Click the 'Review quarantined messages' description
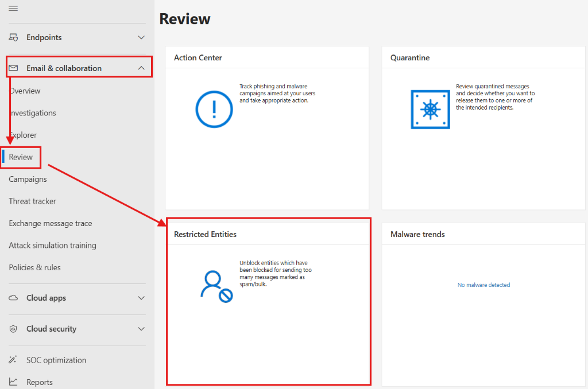588x389 pixels. [x=495, y=97]
